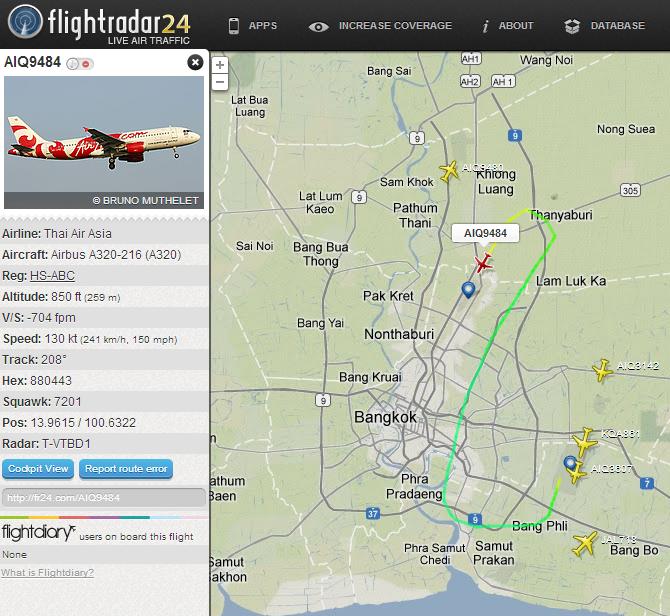670x616 pixels.
Task: Click the Flightradar24 radar logo
Action: point(25,22)
